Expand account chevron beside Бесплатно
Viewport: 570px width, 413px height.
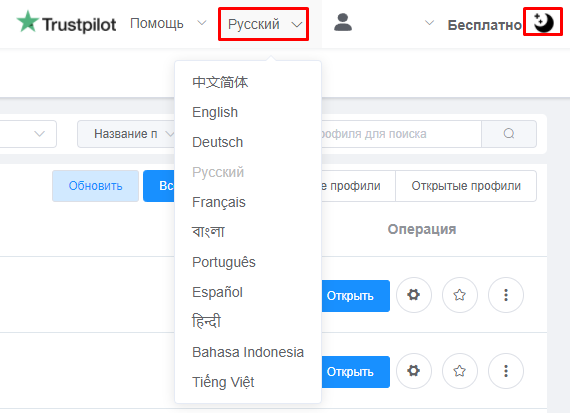429,23
